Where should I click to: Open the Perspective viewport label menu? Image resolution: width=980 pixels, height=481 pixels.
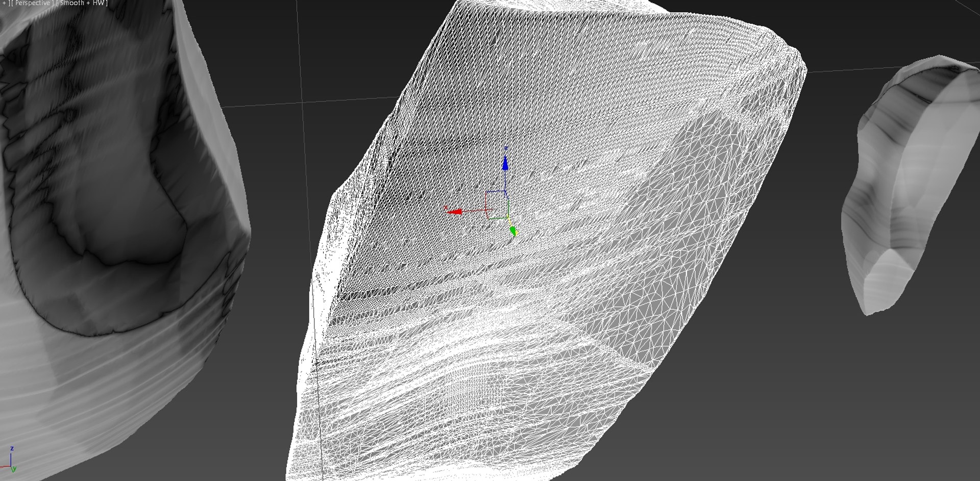(33, 3)
